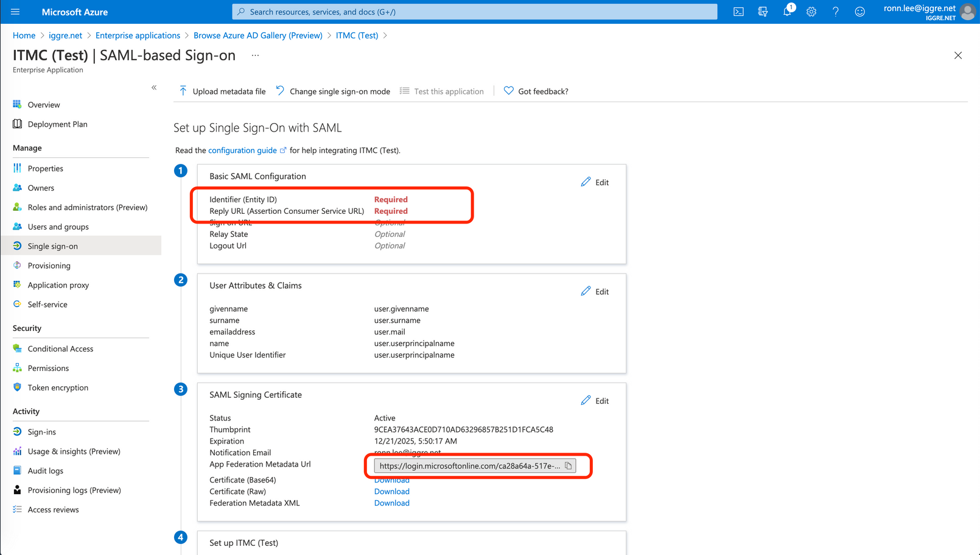Select Single sign-on in the sidebar
Viewport: 980px width, 555px height.
[x=80, y=246]
